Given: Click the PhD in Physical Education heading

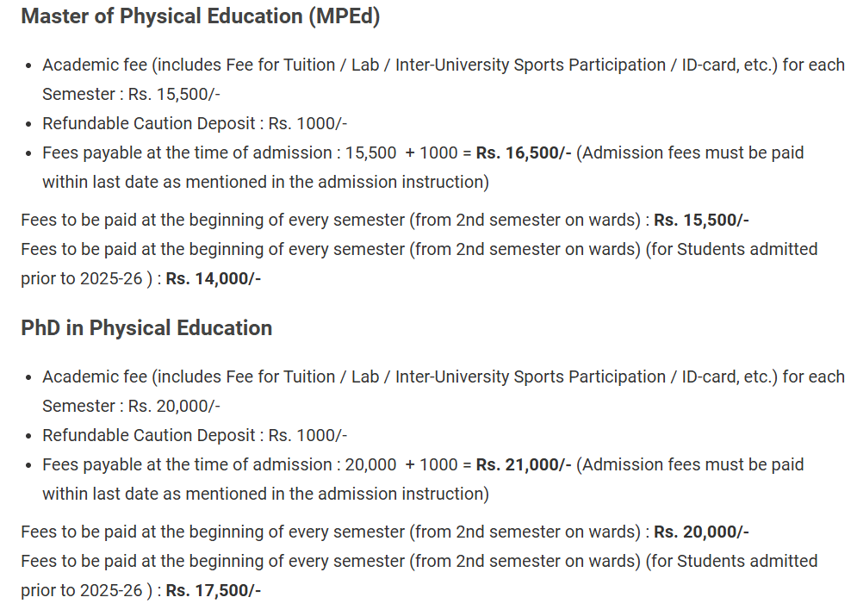Looking at the screenshot, I should point(146,328).
